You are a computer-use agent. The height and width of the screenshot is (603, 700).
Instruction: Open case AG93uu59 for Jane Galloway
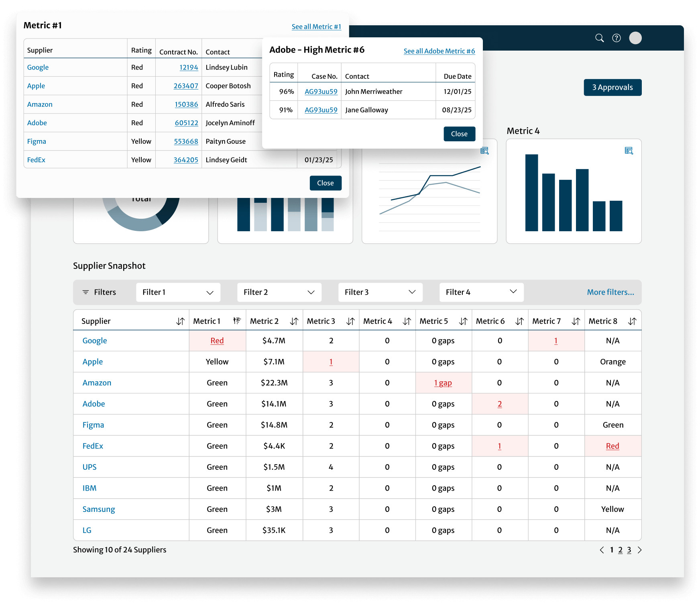[x=321, y=110]
